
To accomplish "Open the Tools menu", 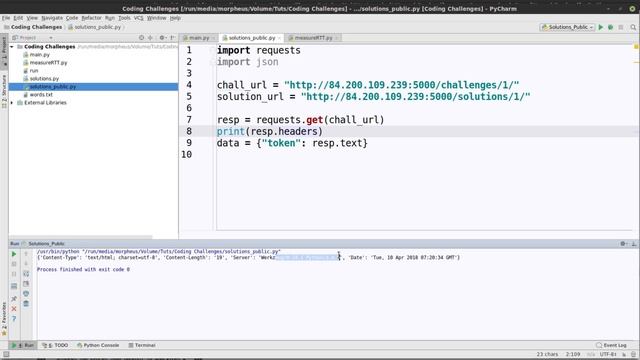I will (x=124, y=18).
